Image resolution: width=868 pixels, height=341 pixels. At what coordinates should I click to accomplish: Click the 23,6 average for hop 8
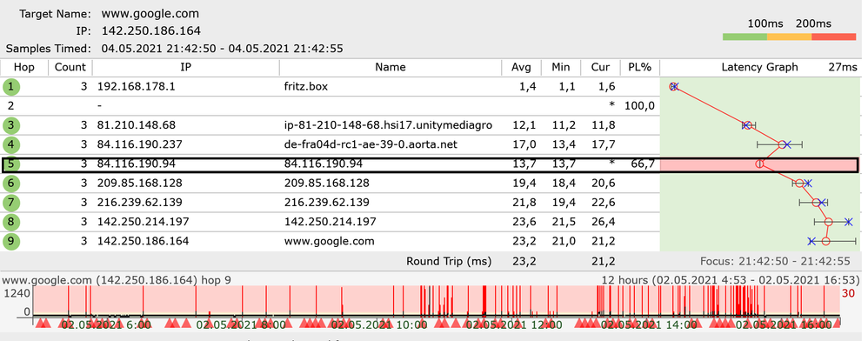coord(525,223)
